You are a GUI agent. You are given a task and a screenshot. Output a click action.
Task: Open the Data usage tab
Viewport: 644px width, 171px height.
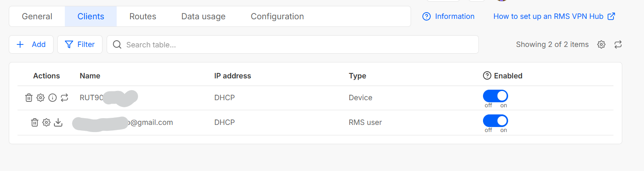tap(203, 16)
